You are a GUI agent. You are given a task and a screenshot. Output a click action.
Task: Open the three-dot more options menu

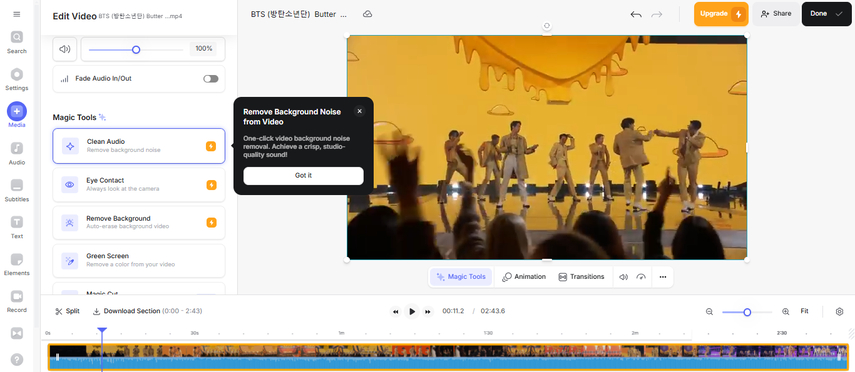pyautogui.click(x=663, y=277)
